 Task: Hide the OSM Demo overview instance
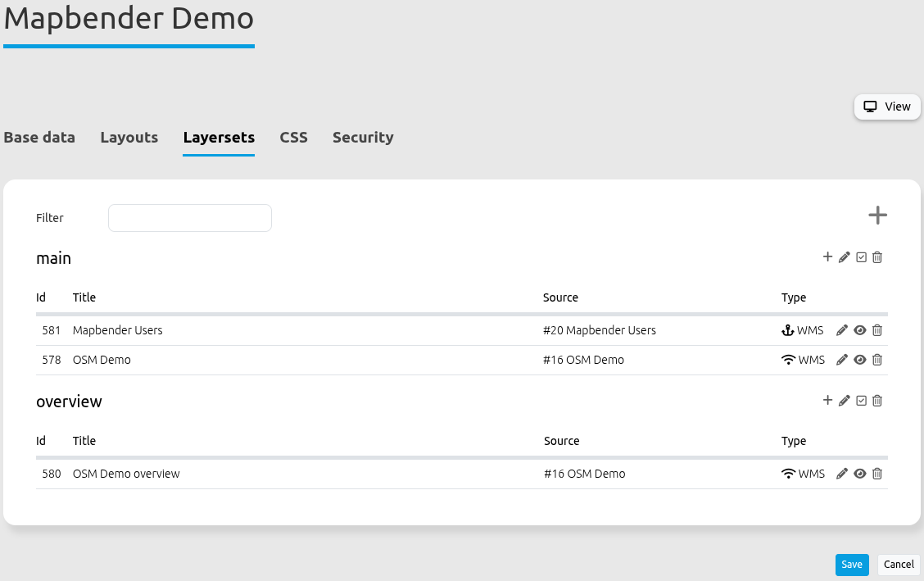point(860,474)
